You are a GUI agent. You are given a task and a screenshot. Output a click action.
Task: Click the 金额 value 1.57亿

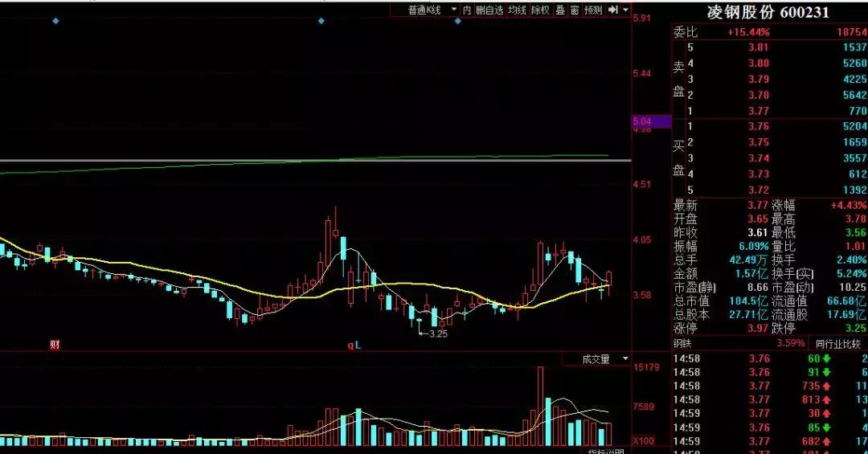pyautogui.click(x=752, y=273)
